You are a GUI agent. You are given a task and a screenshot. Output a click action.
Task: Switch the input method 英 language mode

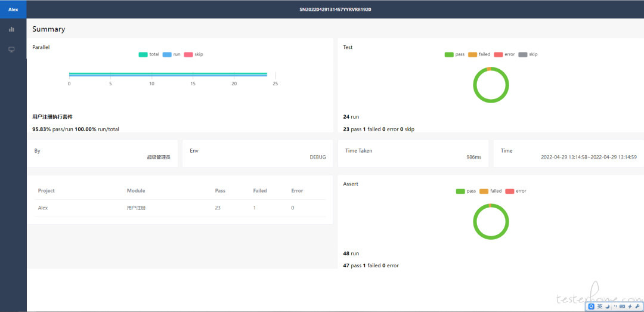coord(600,306)
